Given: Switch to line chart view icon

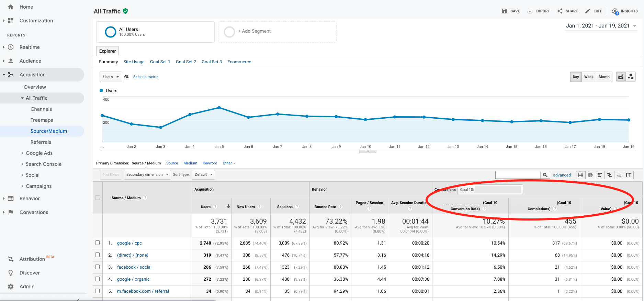Looking at the screenshot, I should [x=621, y=77].
